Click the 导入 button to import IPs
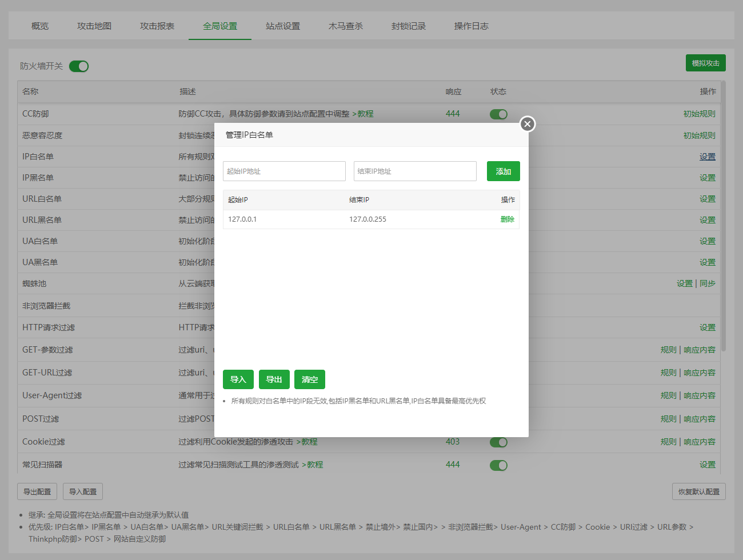 (238, 379)
